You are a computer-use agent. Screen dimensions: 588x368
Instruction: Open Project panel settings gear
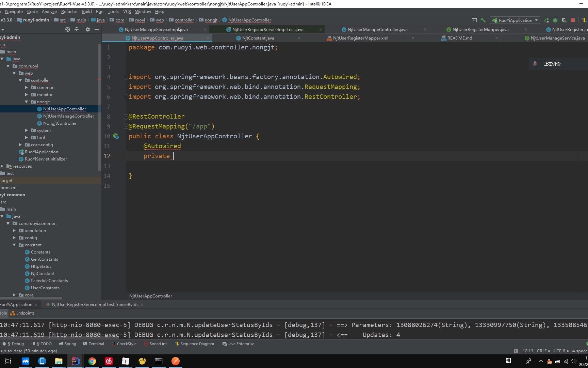(88, 29)
